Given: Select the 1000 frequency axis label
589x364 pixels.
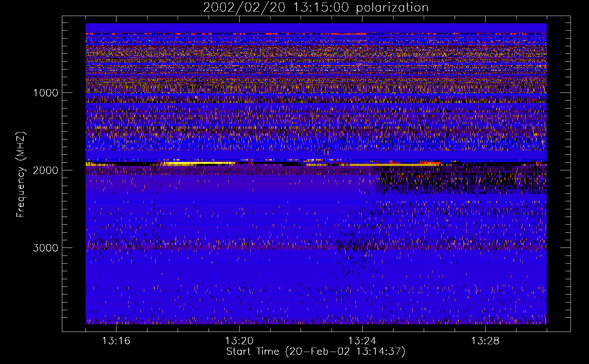Looking at the screenshot, I should [x=46, y=93].
